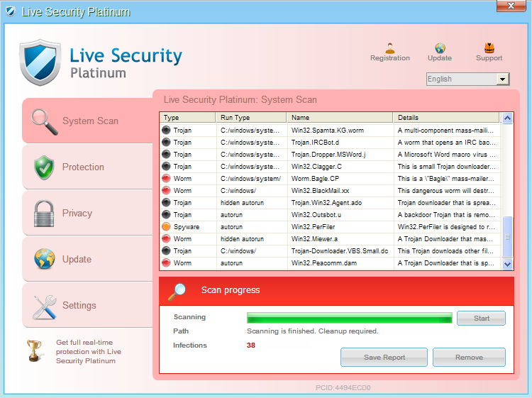
Task: Click 'Scanning is finished. Cleanup required.' text
Action: pos(313,331)
